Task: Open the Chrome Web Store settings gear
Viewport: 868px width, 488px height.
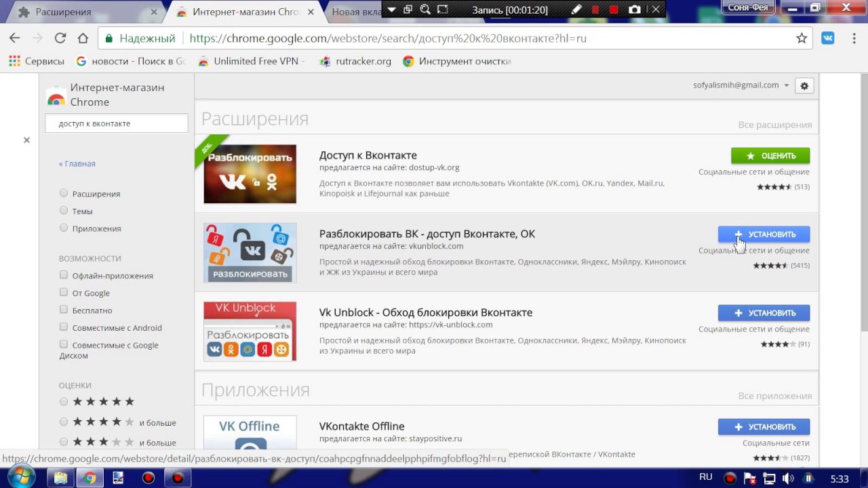Action: pyautogui.click(x=804, y=86)
